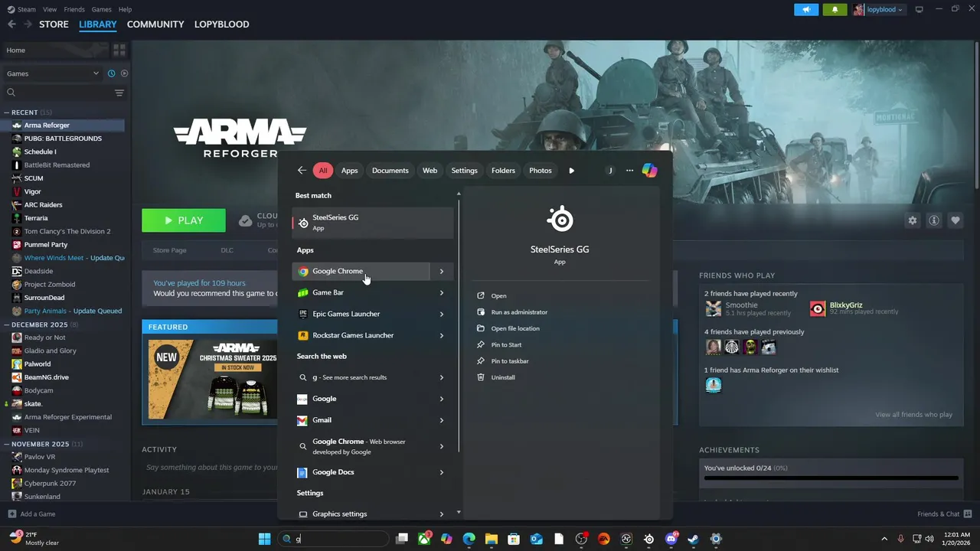This screenshot has width=980, height=551.
Task: Toggle favorite heart icon for Arma Reforger
Action: [955, 220]
